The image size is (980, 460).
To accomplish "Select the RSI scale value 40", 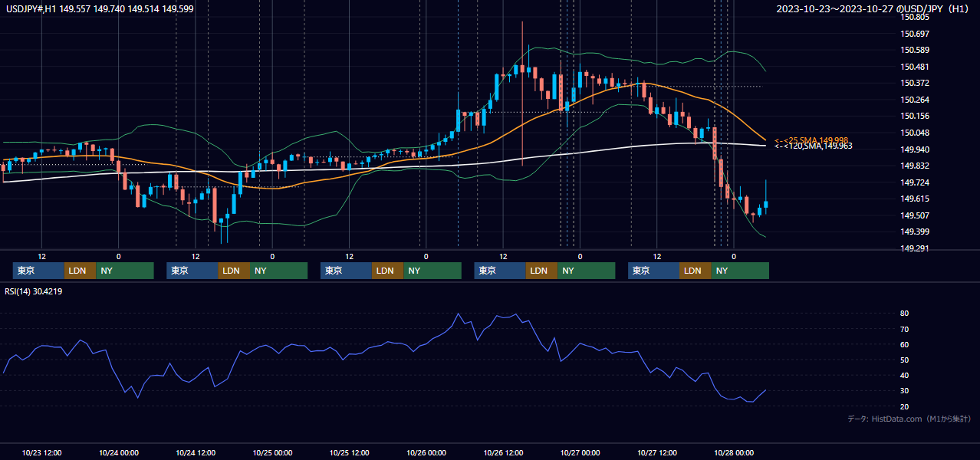I will click(905, 376).
